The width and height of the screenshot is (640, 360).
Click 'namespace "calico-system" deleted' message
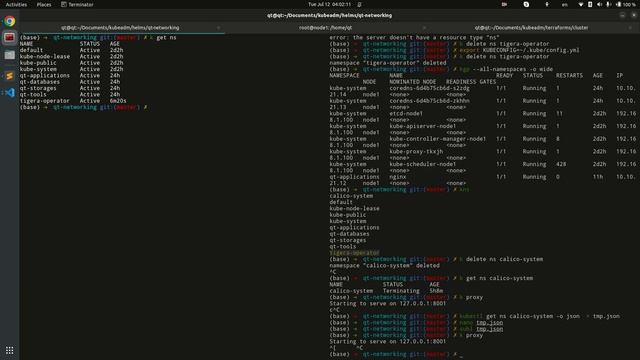pyautogui.click(x=384, y=265)
